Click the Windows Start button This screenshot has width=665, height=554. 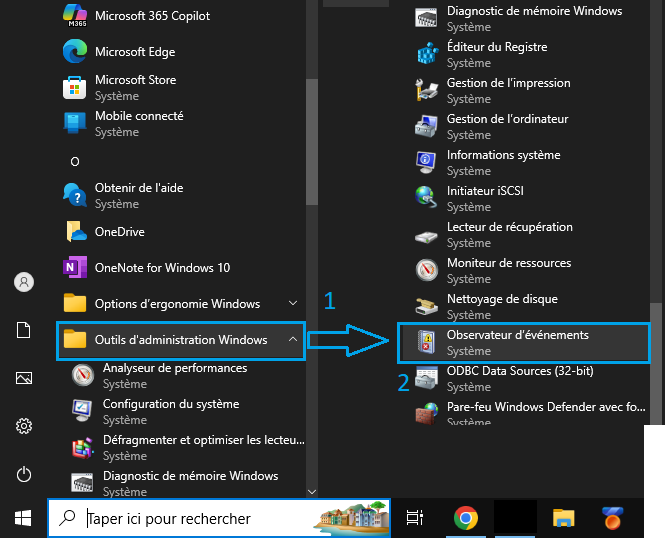click(23, 518)
